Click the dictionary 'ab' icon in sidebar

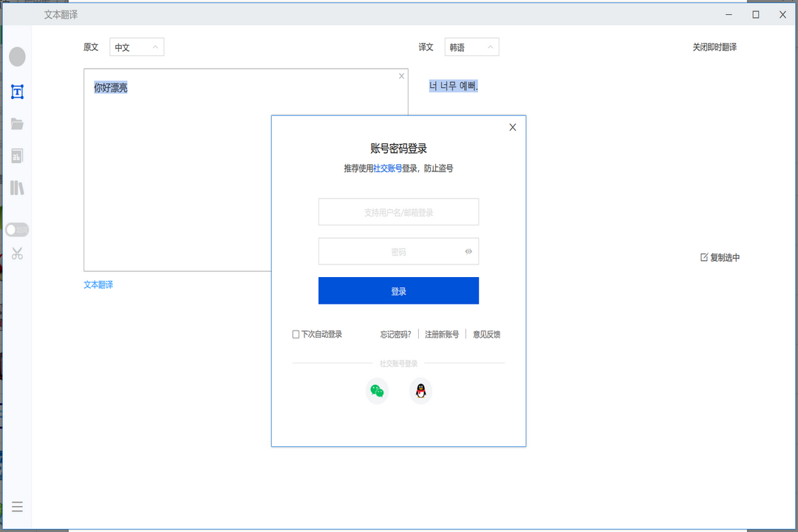17,156
